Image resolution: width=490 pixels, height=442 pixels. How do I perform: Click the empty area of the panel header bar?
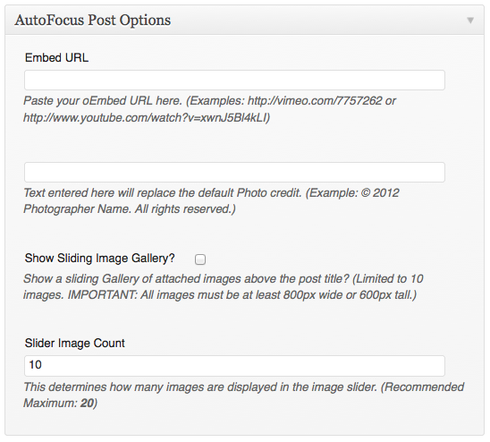coord(317,20)
